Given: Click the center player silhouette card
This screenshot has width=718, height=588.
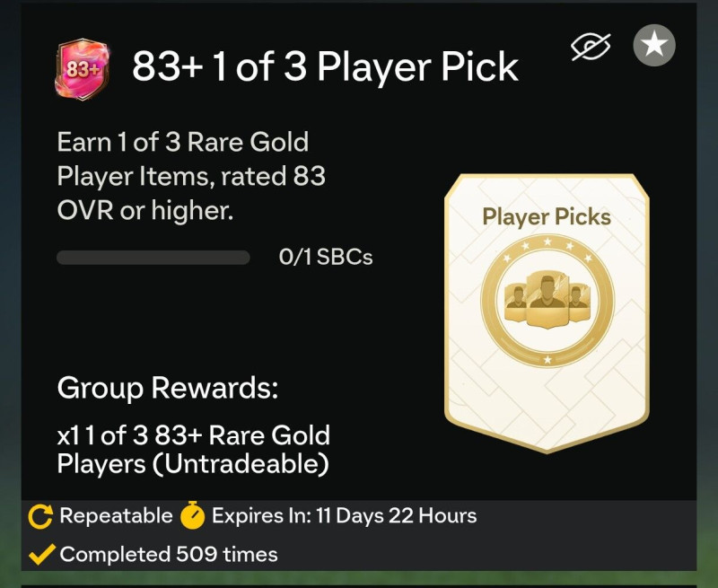Looking at the screenshot, I should point(547,299).
